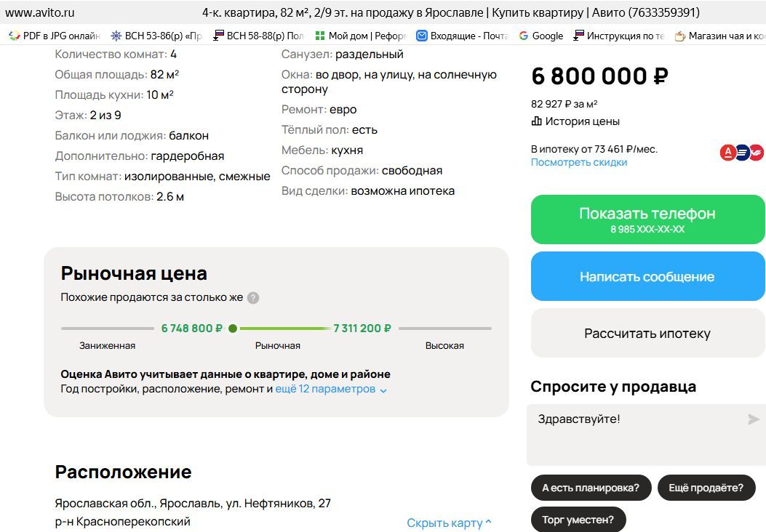
Task: Click the Здравствуйте message input field
Action: click(x=646, y=435)
